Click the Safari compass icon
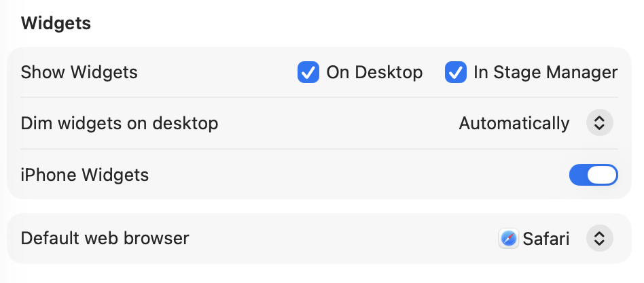 [509, 239]
